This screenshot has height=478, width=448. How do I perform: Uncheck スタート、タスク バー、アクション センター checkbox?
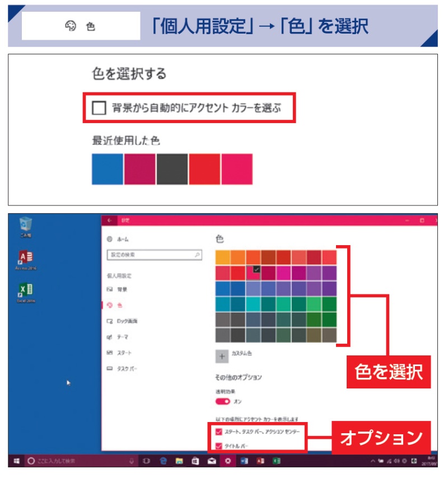point(218,432)
